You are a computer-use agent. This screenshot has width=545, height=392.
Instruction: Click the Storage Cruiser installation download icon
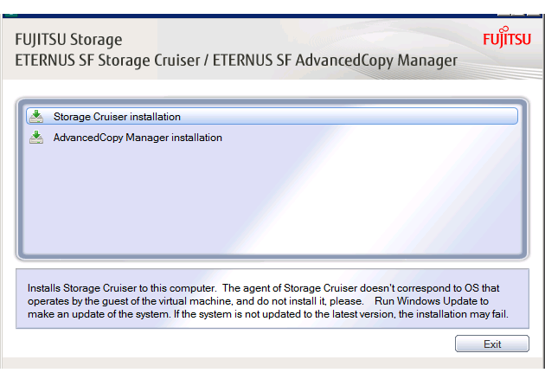[x=36, y=116]
